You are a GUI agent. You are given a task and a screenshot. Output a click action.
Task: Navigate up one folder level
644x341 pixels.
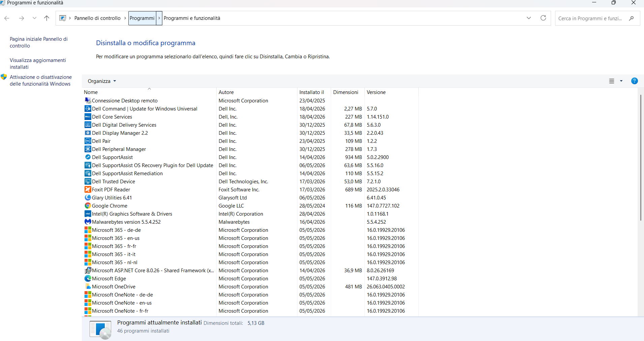[x=47, y=18]
